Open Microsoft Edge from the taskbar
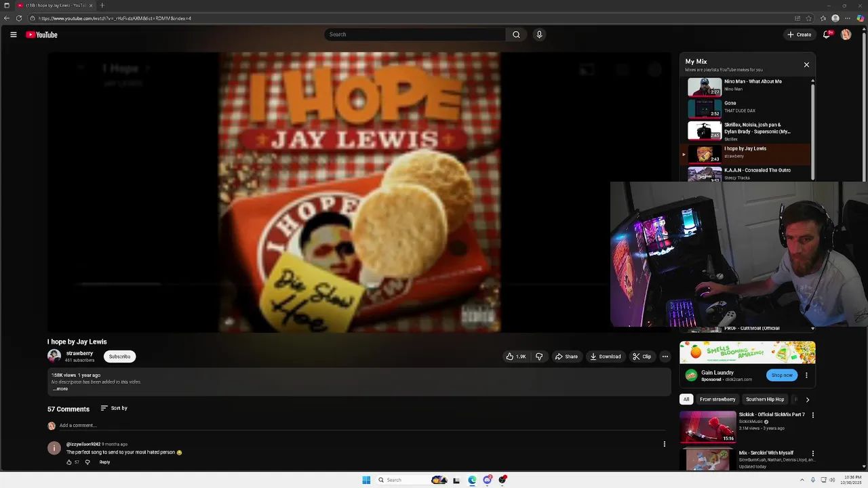The height and width of the screenshot is (488, 868). (x=472, y=480)
